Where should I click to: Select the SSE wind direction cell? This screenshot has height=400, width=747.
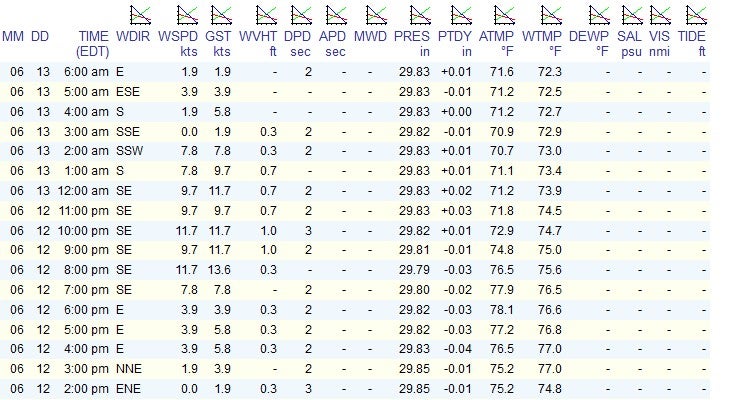click(x=128, y=132)
